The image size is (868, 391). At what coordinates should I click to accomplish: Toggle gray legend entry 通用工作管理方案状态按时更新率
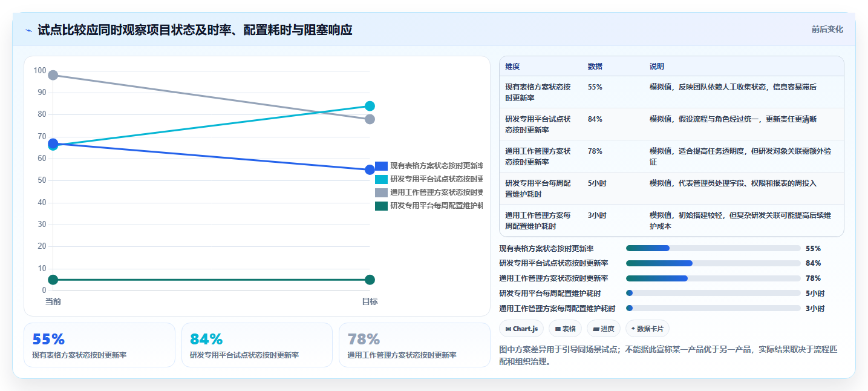coord(429,192)
